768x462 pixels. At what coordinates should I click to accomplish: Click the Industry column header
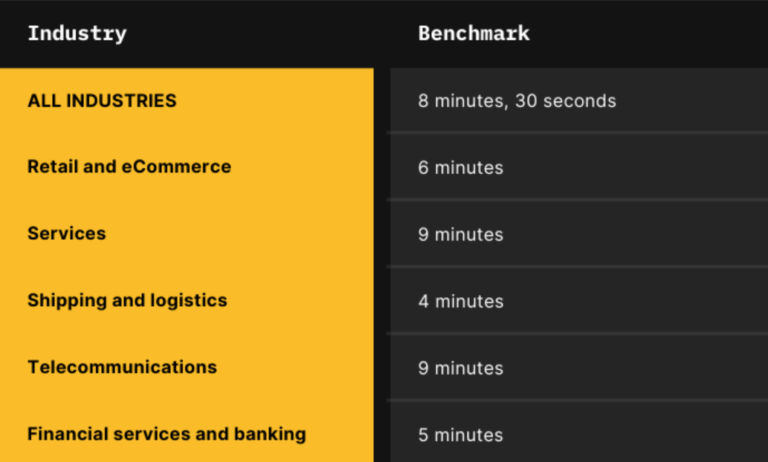click(x=77, y=33)
